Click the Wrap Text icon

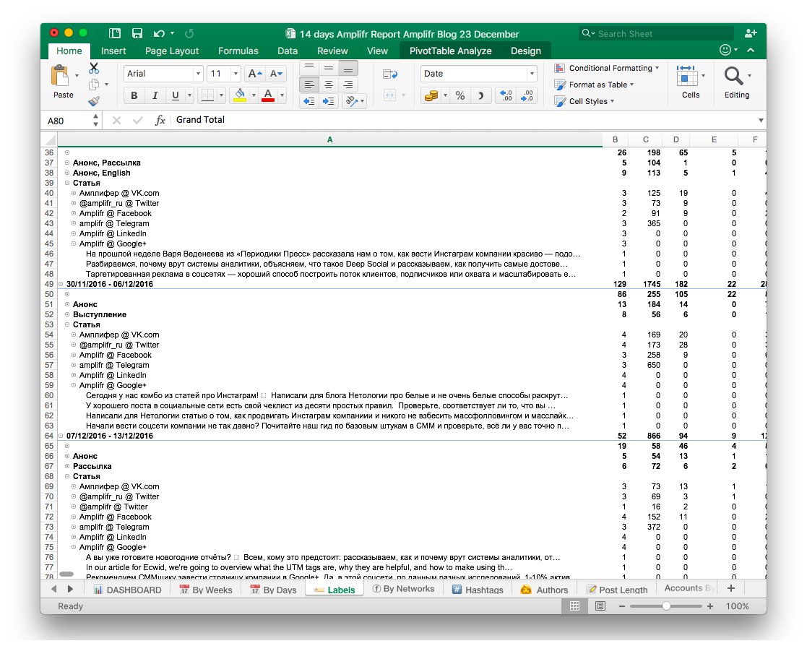[x=390, y=74]
